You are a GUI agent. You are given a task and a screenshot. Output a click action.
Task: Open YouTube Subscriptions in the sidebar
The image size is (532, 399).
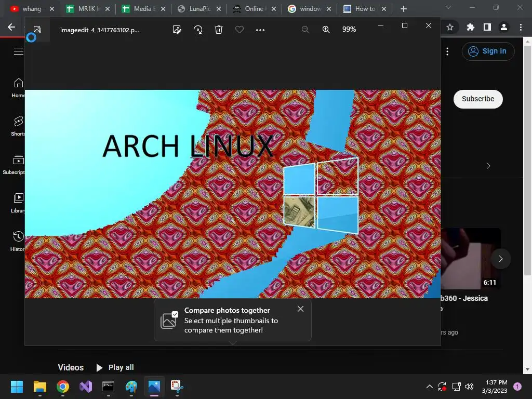click(14, 165)
